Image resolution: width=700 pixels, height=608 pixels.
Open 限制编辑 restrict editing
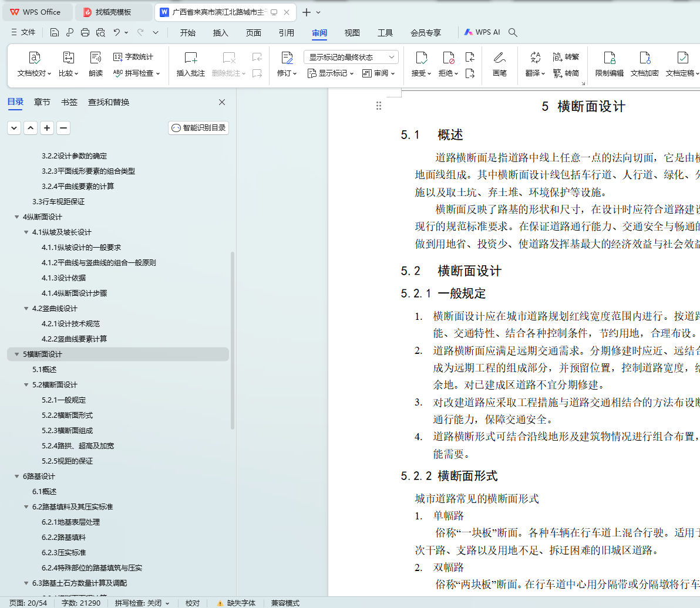tap(610, 64)
